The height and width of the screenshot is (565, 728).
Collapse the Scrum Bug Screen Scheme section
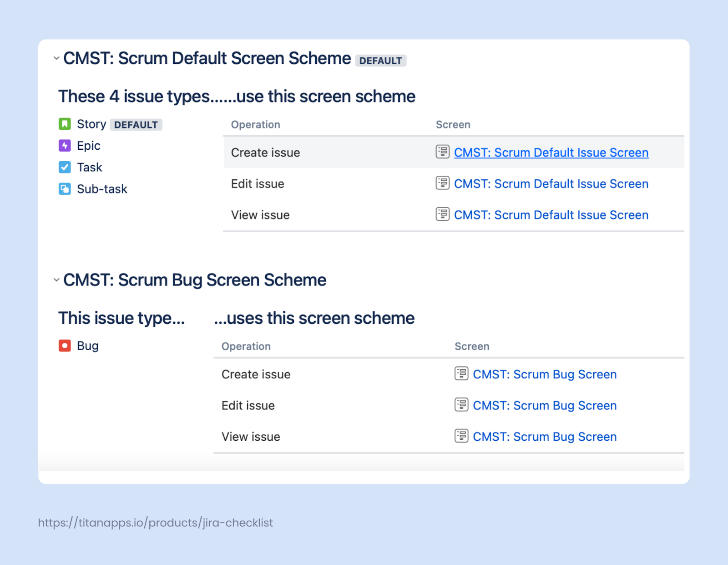click(x=56, y=280)
